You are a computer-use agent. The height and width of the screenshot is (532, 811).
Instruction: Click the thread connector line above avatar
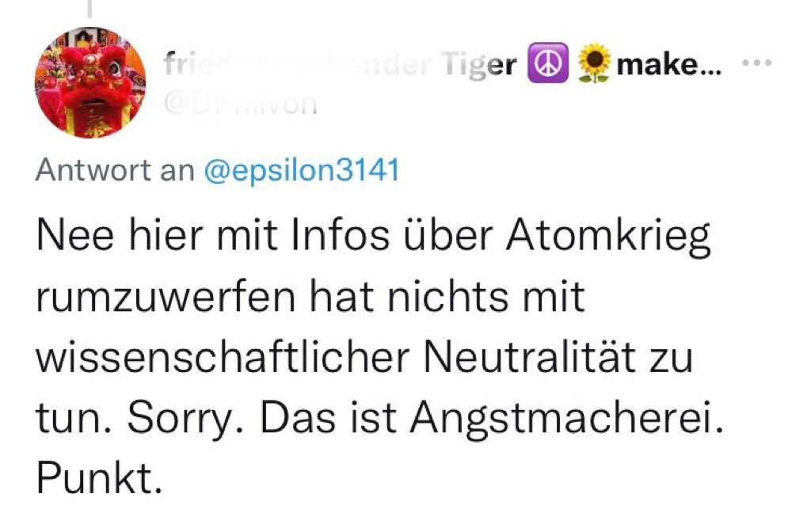click(89, 8)
